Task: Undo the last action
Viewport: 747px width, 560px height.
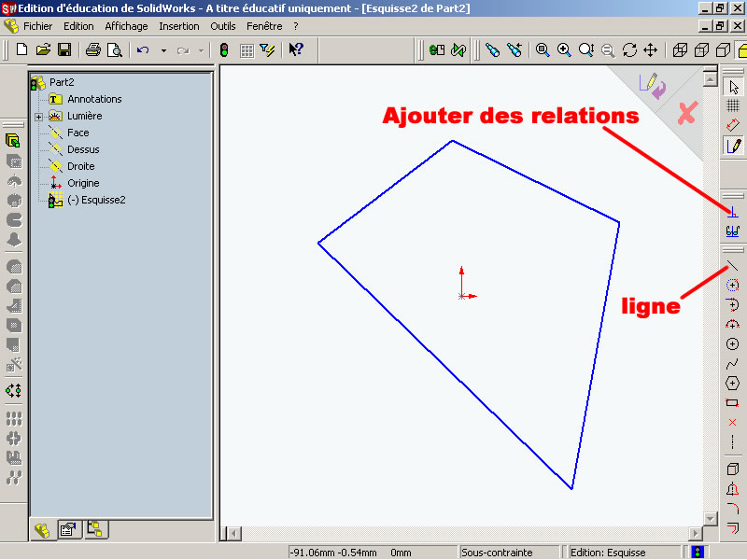Action: pyautogui.click(x=143, y=50)
